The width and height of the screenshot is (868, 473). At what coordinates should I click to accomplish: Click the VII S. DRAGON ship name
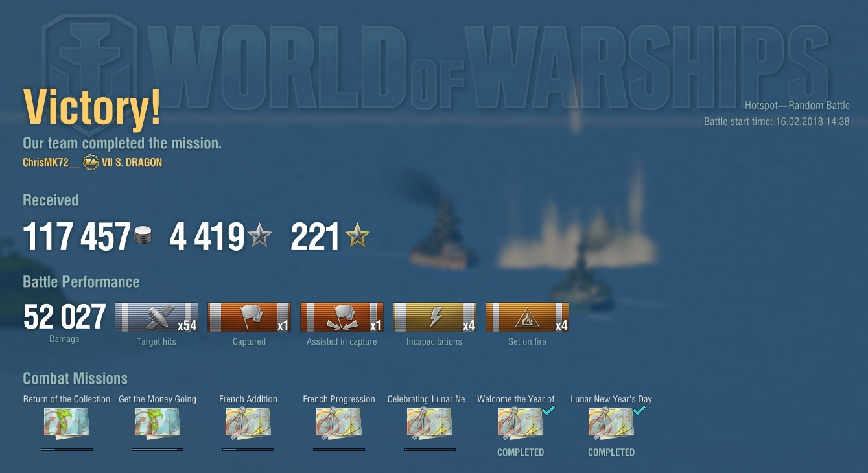point(132,163)
